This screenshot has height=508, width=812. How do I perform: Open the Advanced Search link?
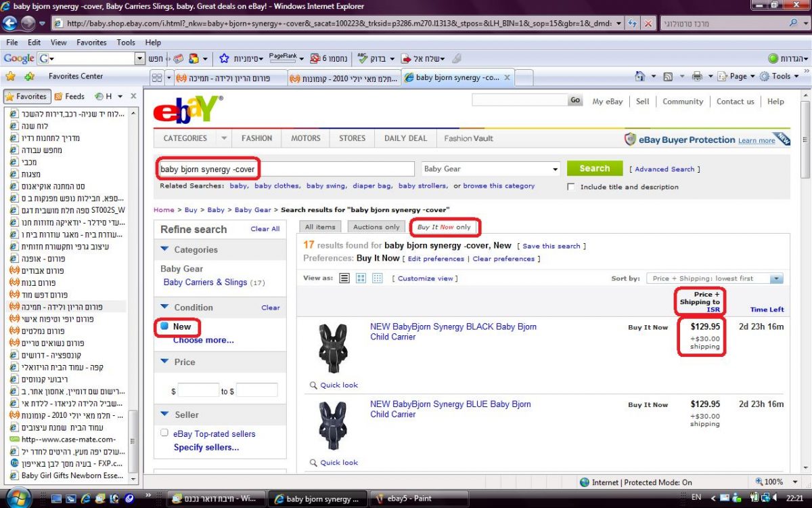point(664,169)
